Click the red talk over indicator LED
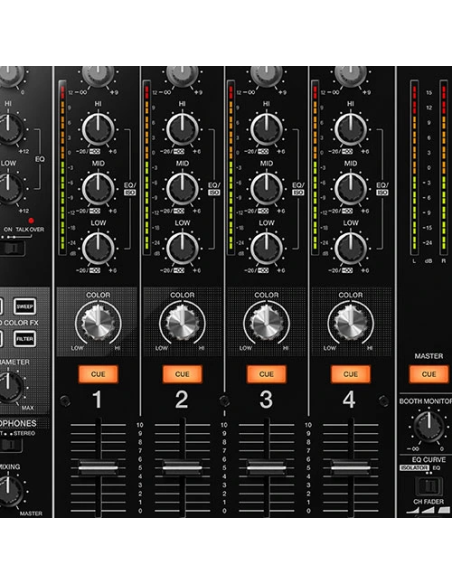 (x=31, y=220)
